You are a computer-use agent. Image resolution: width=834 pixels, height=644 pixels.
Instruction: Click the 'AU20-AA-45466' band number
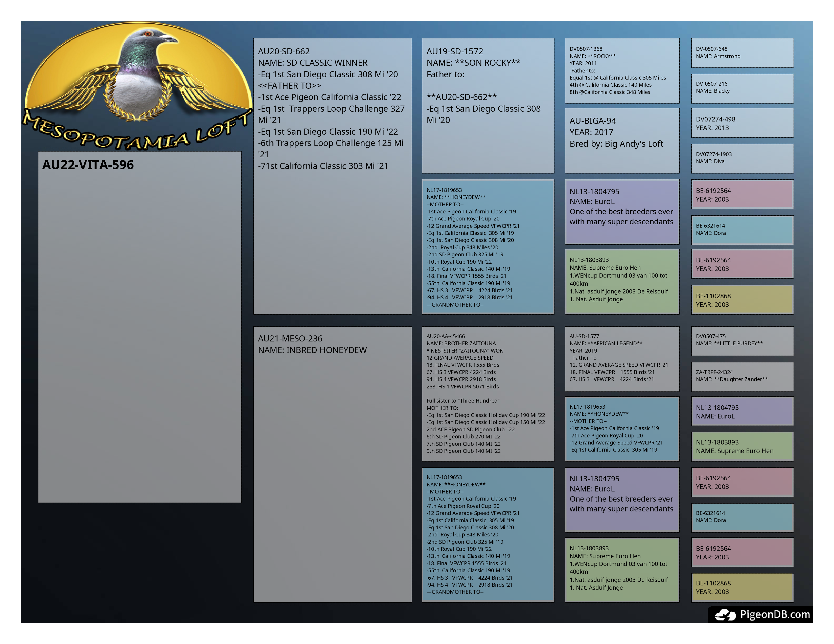click(x=446, y=336)
